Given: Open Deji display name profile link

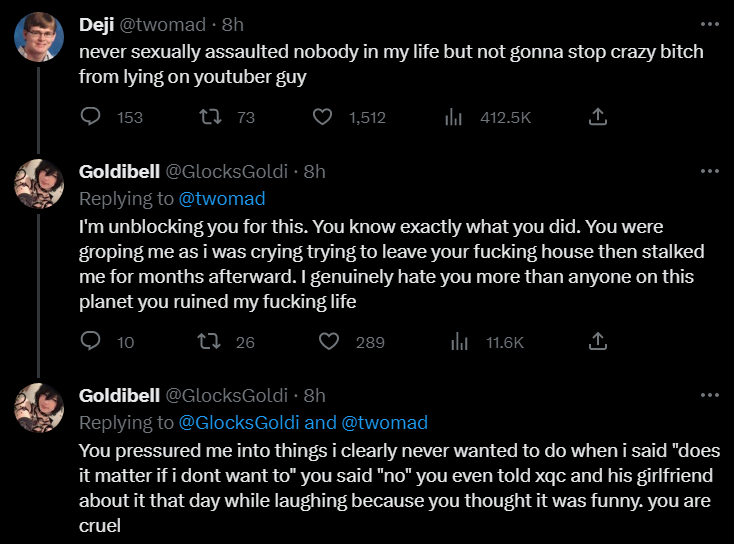Looking at the screenshot, I should (99, 24).
